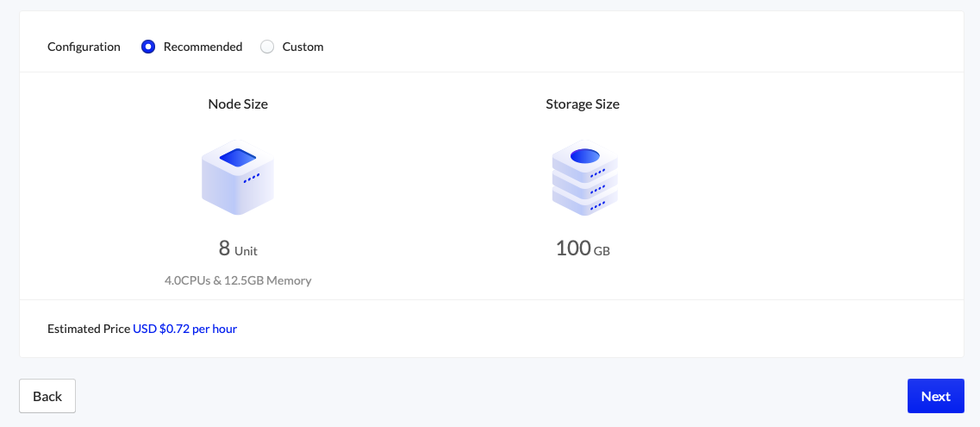Click the "Node Size" heading
This screenshot has height=427, width=980.
(x=238, y=104)
